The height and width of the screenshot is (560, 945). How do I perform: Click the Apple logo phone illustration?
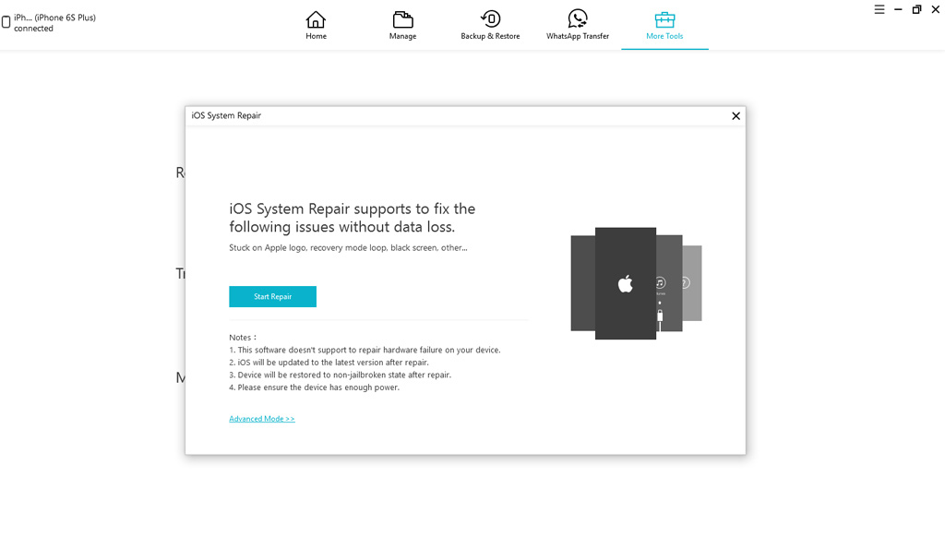[x=626, y=283]
